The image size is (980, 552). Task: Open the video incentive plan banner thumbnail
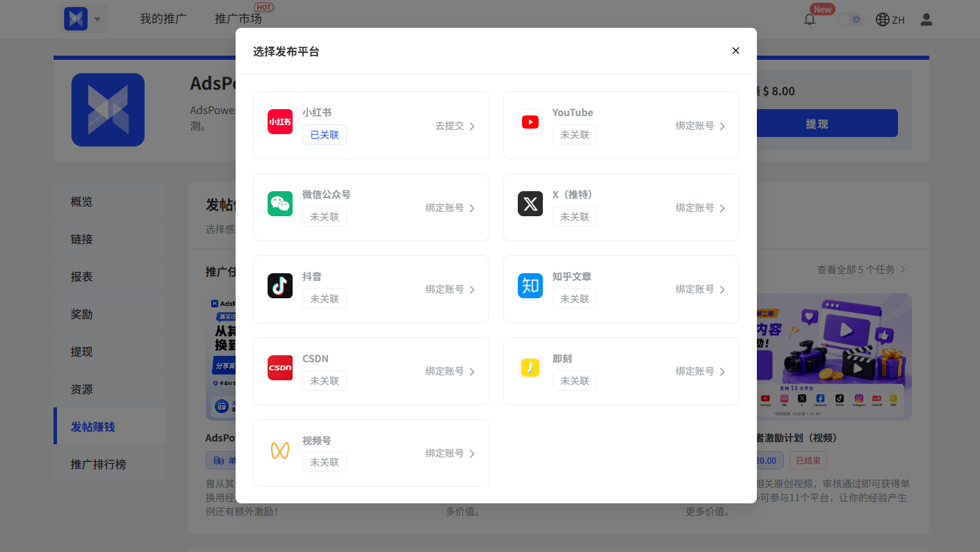tap(834, 357)
